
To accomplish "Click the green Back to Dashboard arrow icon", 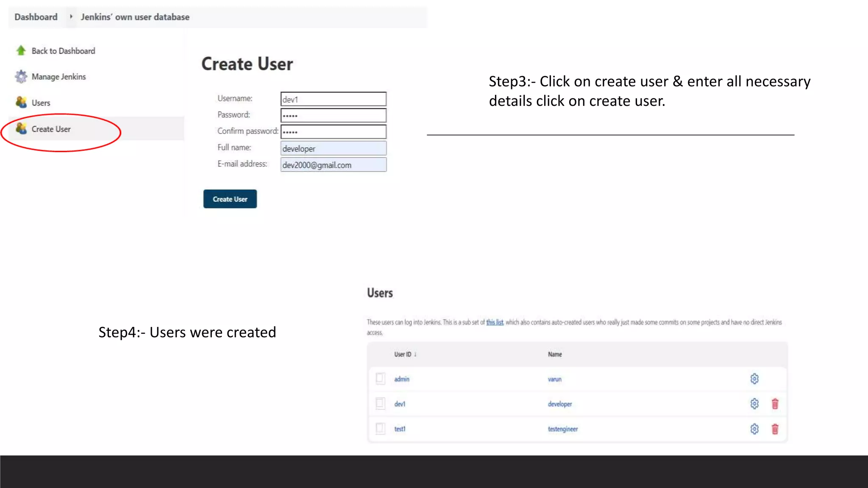I will [21, 50].
